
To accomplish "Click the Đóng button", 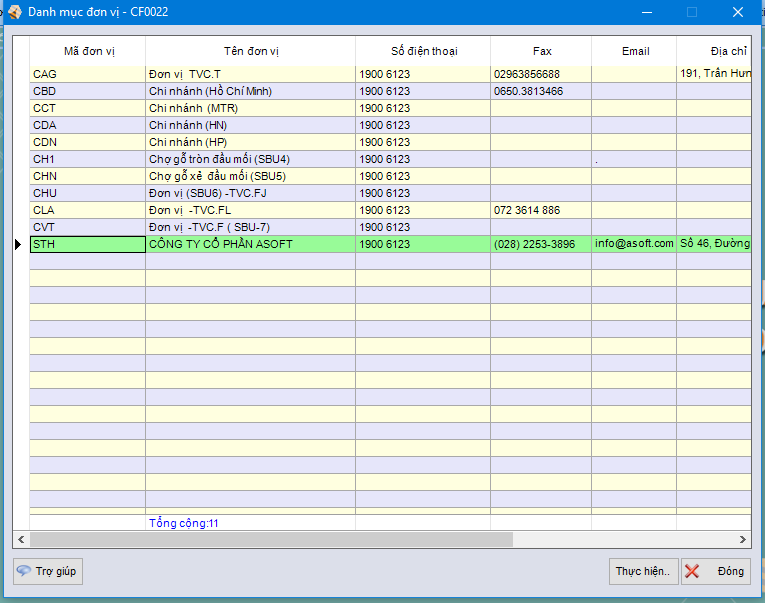I will [x=715, y=571].
